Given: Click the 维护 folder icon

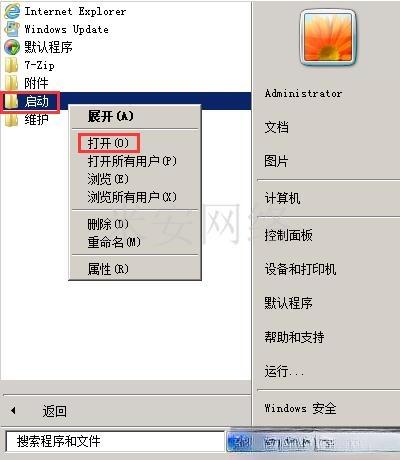Looking at the screenshot, I should tap(11, 119).
